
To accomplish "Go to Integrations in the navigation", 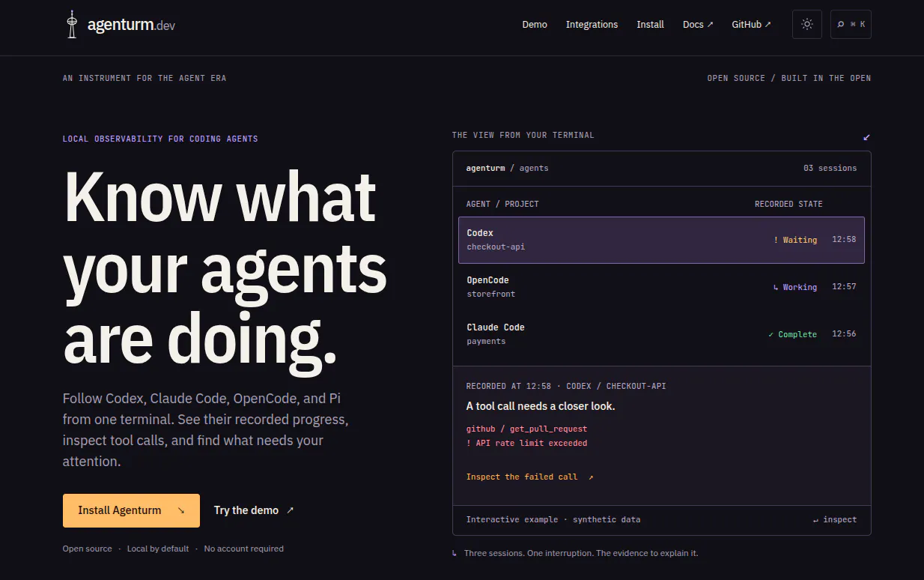I will click(592, 25).
